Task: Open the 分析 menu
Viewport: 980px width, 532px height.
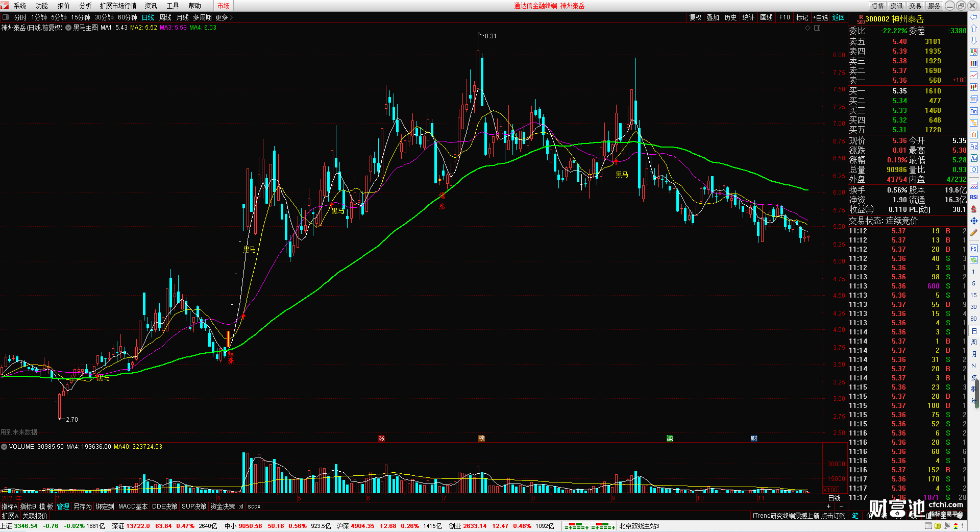Action: (x=86, y=6)
